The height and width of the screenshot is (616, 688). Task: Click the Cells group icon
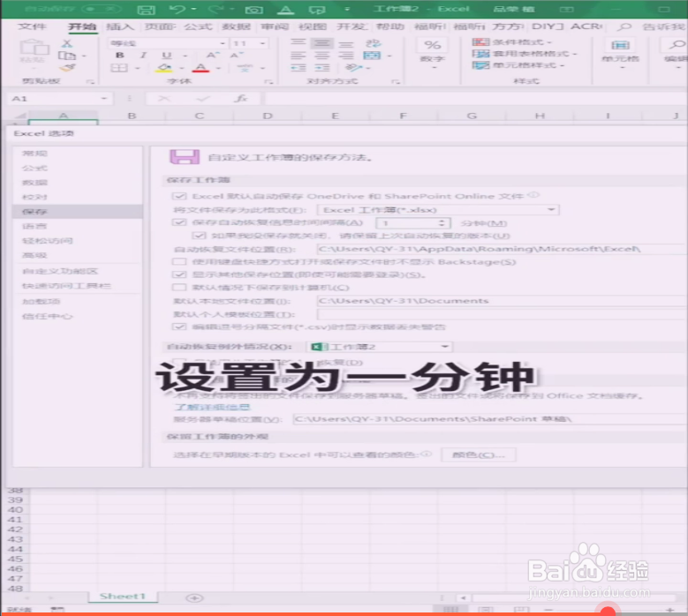pyautogui.click(x=620, y=45)
